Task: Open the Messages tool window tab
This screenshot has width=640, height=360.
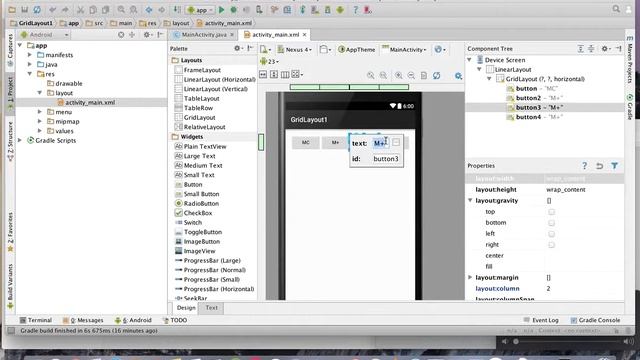Action: (x=83, y=320)
